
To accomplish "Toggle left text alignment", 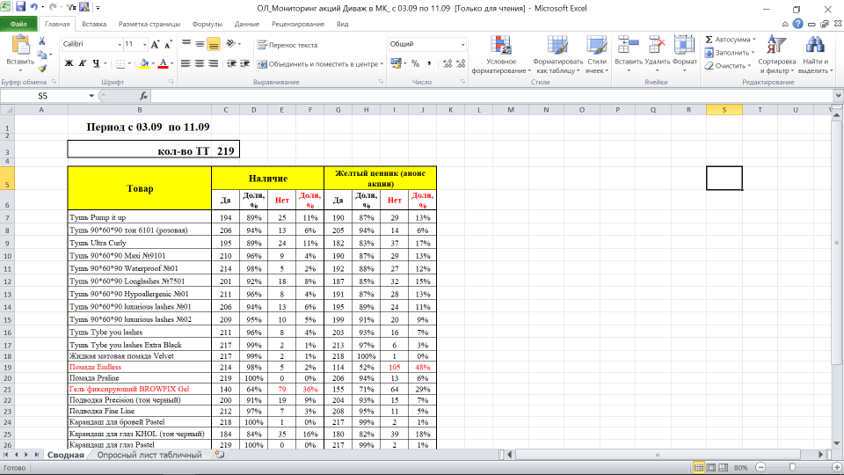I will (186, 64).
